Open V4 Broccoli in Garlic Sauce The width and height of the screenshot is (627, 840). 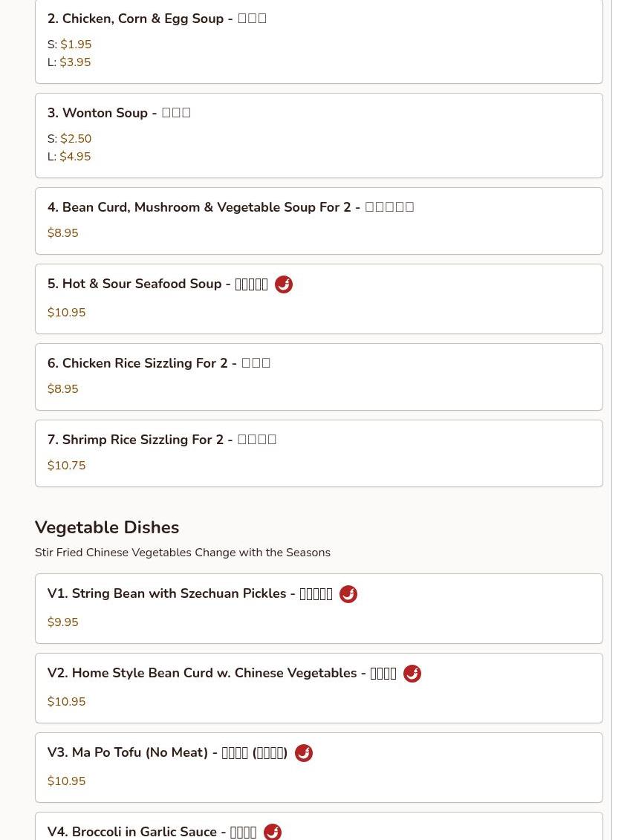pos(319,826)
